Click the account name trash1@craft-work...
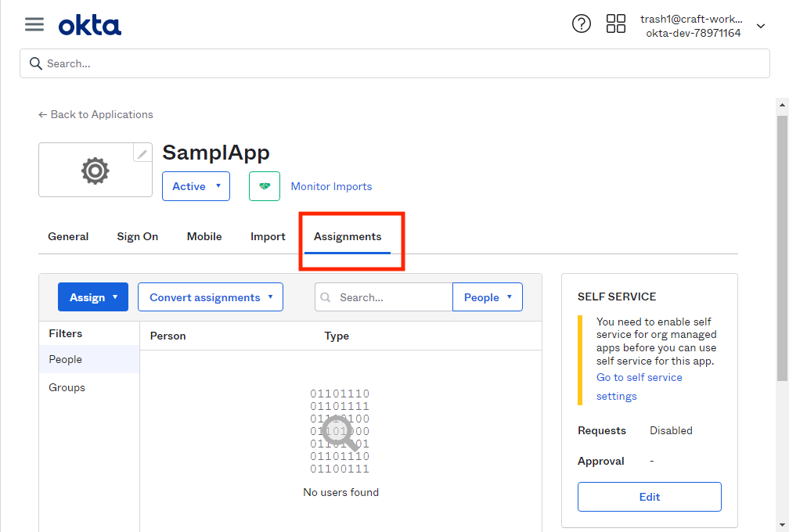The height and width of the screenshot is (532, 789). (x=691, y=19)
